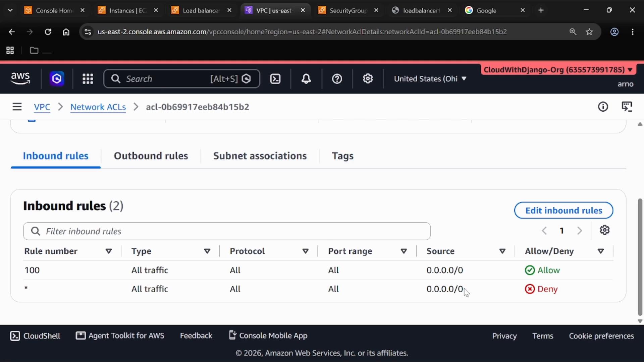
Task: Open Cookie preferences in footer
Action: [x=601, y=336]
